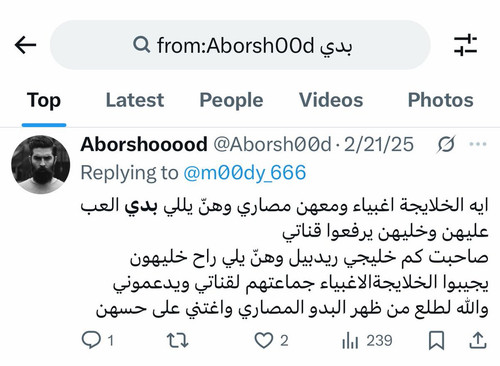Click the Aborshooood display name
The width and height of the screenshot is (500, 366).
pyautogui.click(x=144, y=144)
